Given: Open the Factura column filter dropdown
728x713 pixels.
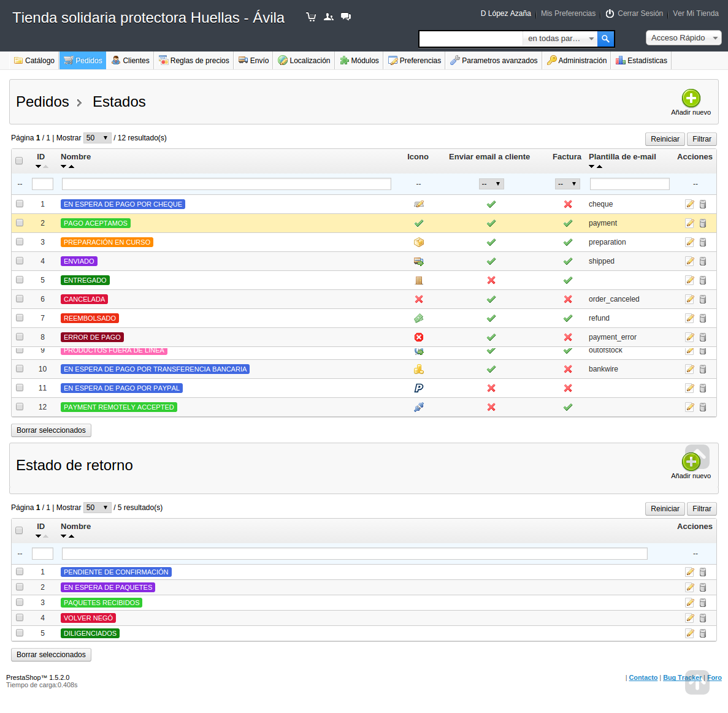Looking at the screenshot, I should 567,183.
